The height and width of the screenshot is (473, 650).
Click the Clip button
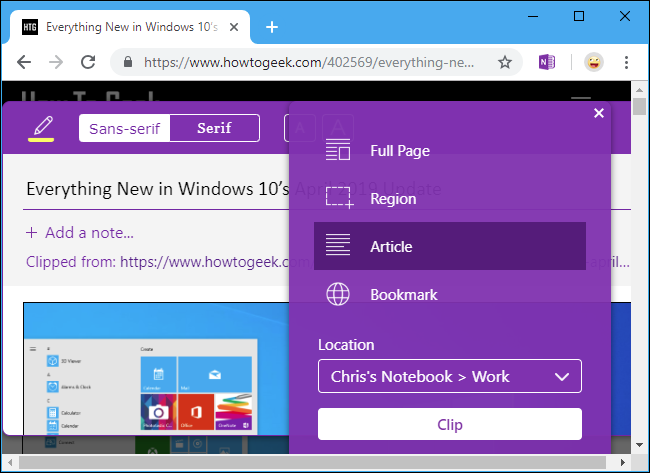[450, 424]
